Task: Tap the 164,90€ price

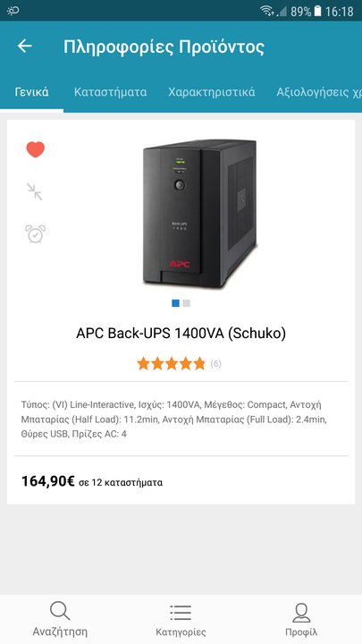Action: (48, 481)
